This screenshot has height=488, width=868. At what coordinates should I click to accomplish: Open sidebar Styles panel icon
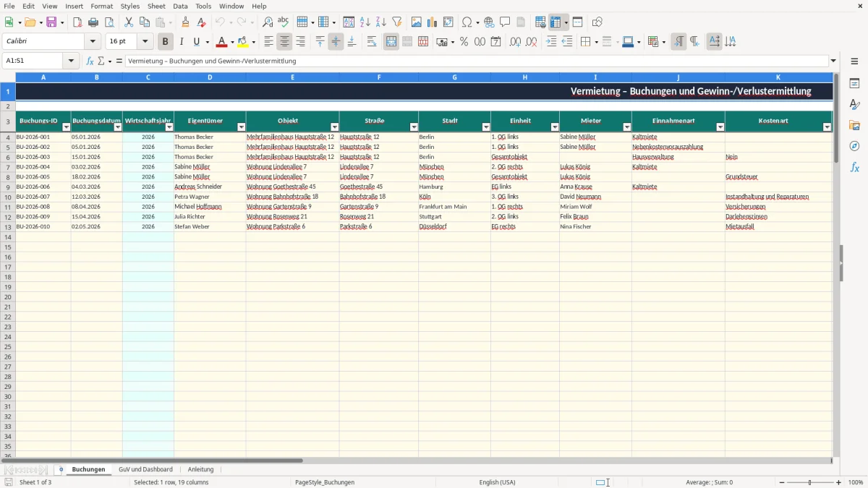pos(854,104)
